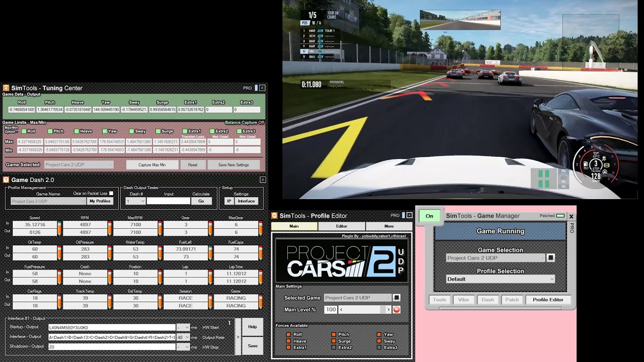The height and width of the screenshot is (362, 644).
Task: Click the Capture Max Min button
Action: tap(152, 165)
